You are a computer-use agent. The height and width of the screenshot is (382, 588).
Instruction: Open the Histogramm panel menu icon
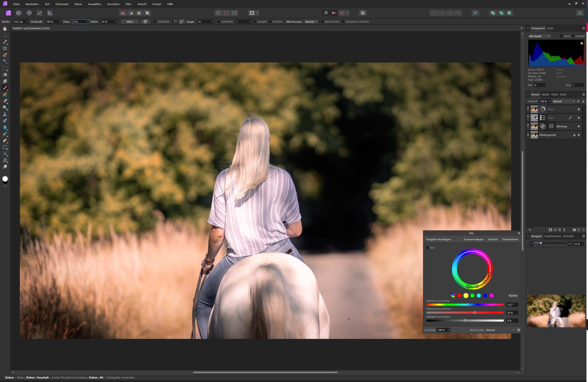click(583, 28)
